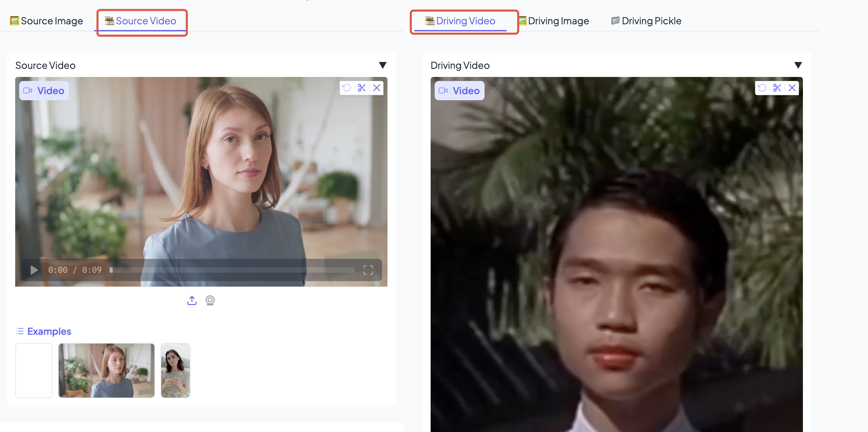This screenshot has height=432, width=868.
Task: Enter fullscreen on source video player
Action: point(368,270)
